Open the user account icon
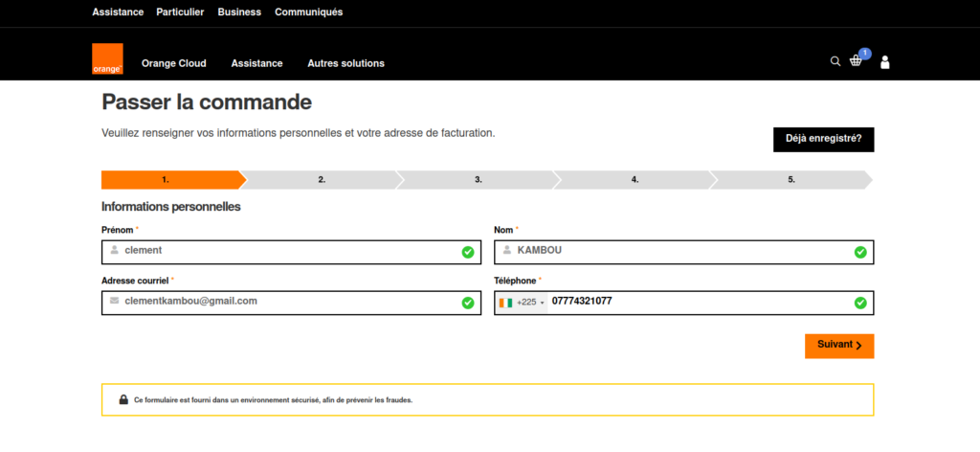The height and width of the screenshot is (452, 980). [884, 62]
